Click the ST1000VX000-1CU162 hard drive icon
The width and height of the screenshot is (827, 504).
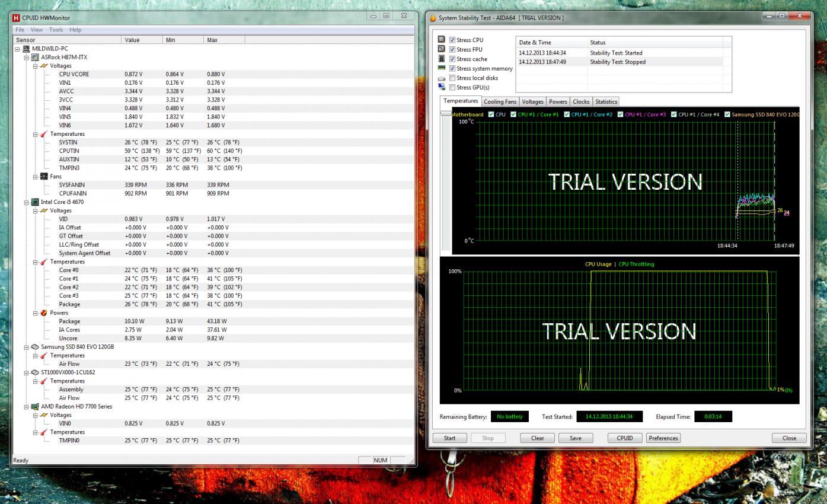point(35,372)
